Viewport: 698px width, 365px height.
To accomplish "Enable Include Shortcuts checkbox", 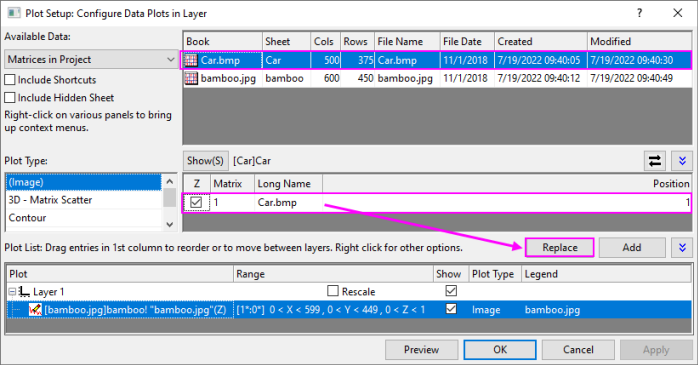I will pyautogui.click(x=10, y=80).
